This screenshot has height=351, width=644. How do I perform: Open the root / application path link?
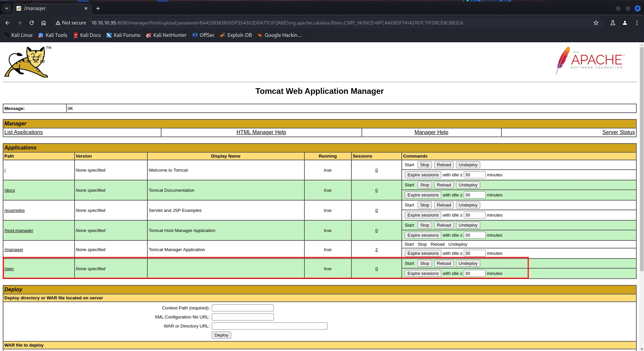coord(5,170)
